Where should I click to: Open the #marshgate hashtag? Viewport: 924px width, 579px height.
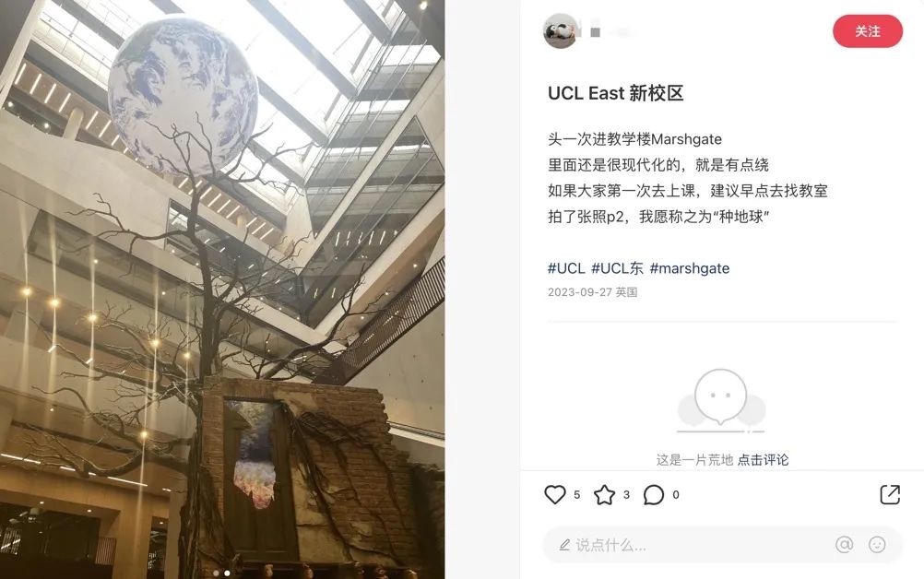(690, 268)
